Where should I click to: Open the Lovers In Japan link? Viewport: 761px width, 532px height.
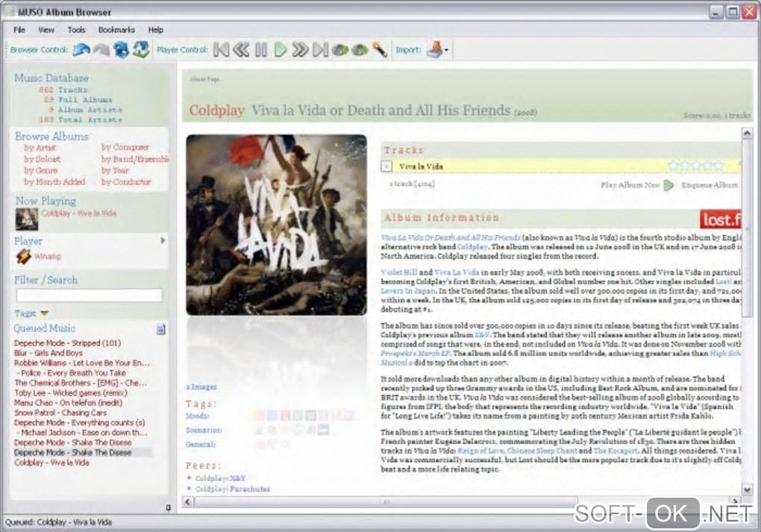coord(408,291)
